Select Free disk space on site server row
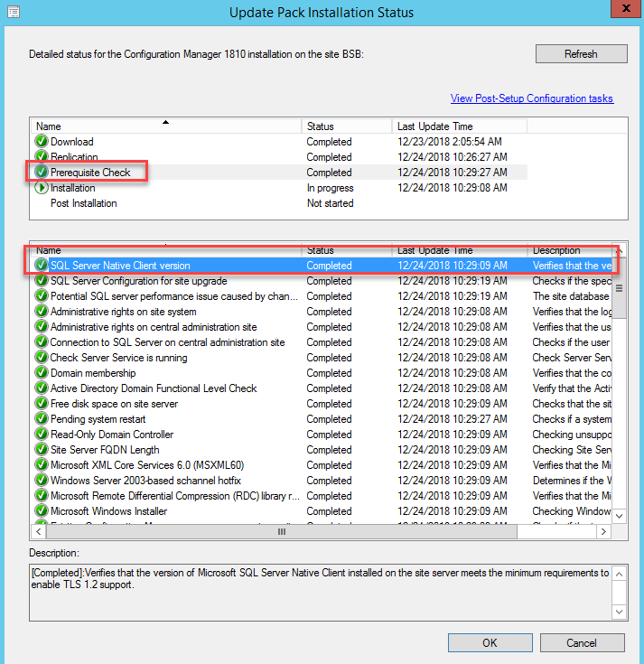The width and height of the screenshot is (644, 664). pyautogui.click(x=114, y=404)
